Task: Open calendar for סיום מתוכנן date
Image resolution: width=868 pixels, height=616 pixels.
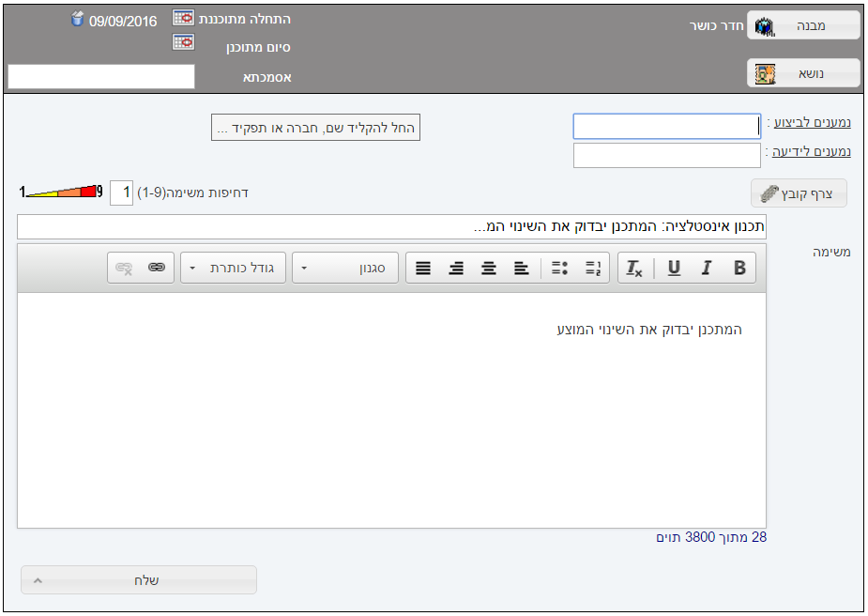Action: click(183, 42)
